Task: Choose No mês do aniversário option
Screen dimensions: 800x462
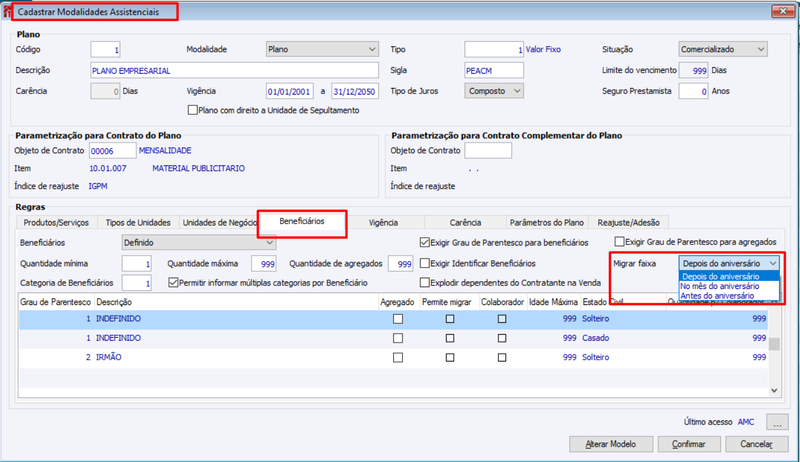Action: pos(719,287)
